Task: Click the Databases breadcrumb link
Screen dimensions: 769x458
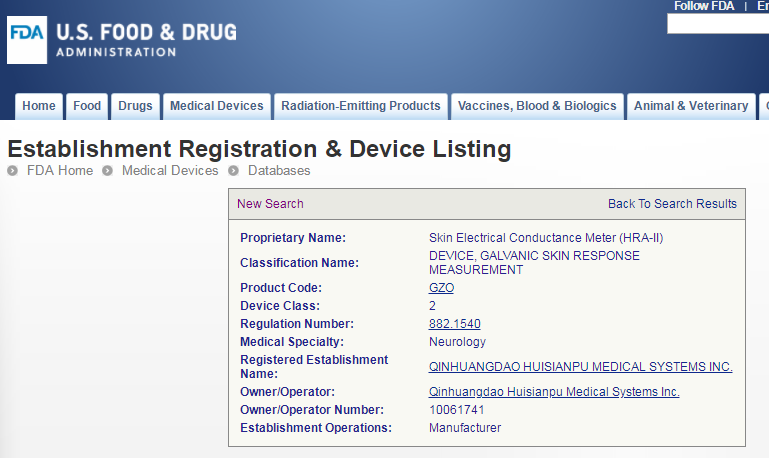Action: (x=279, y=171)
